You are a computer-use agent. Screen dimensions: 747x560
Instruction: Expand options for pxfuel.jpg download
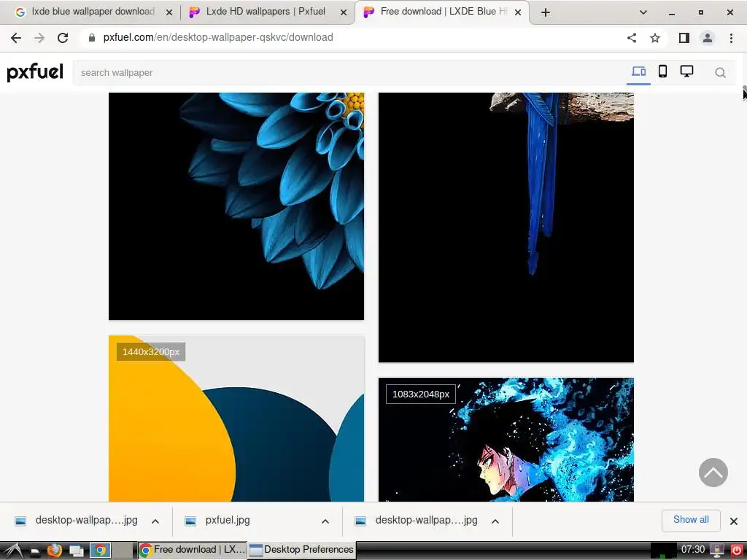[x=325, y=521]
